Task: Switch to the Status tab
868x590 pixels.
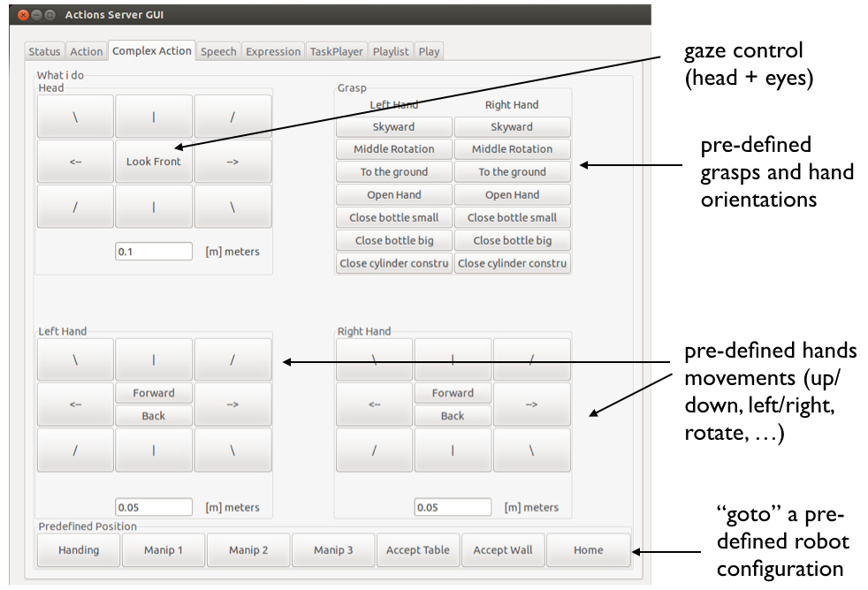Action: (x=44, y=51)
